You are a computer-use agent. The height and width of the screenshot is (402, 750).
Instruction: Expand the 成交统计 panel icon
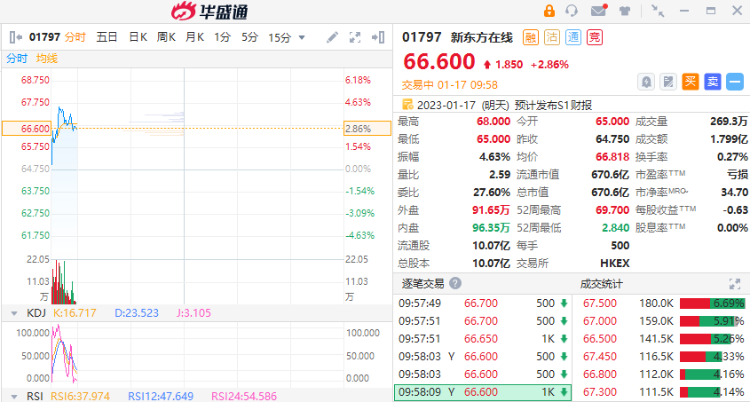point(735,283)
